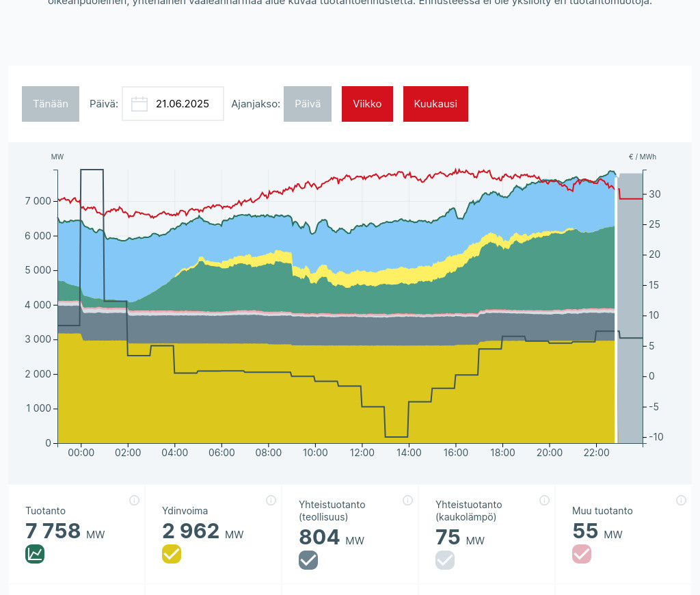Toggle Ydinvoima yellow checkbox
This screenshot has width=700, height=595.
coord(172,554)
